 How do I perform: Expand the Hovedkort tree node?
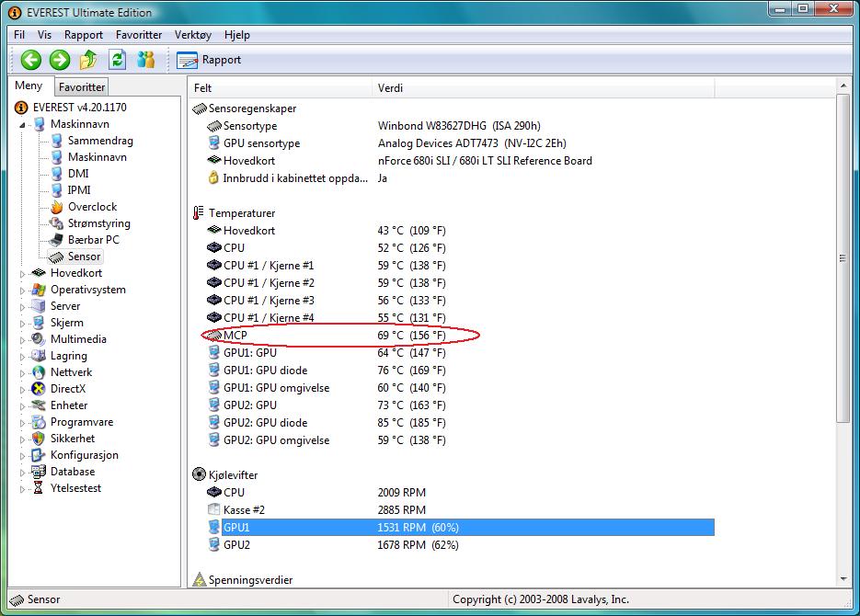coord(22,273)
